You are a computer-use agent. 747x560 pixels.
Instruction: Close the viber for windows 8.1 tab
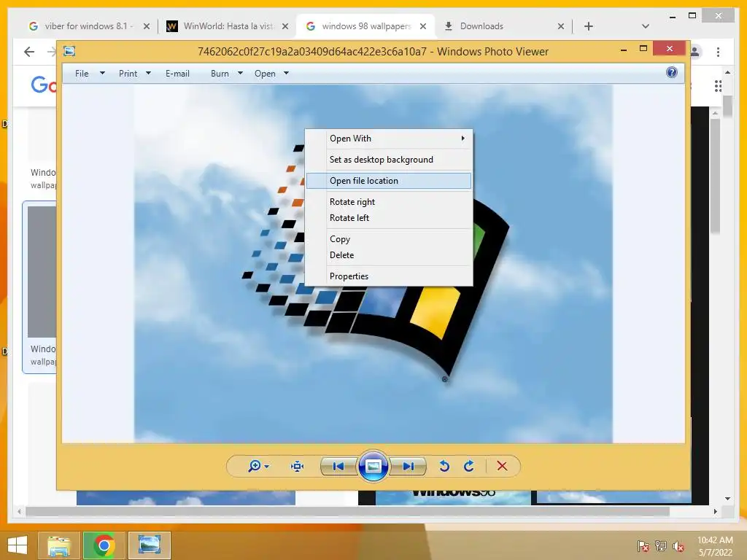pyautogui.click(x=147, y=26)
